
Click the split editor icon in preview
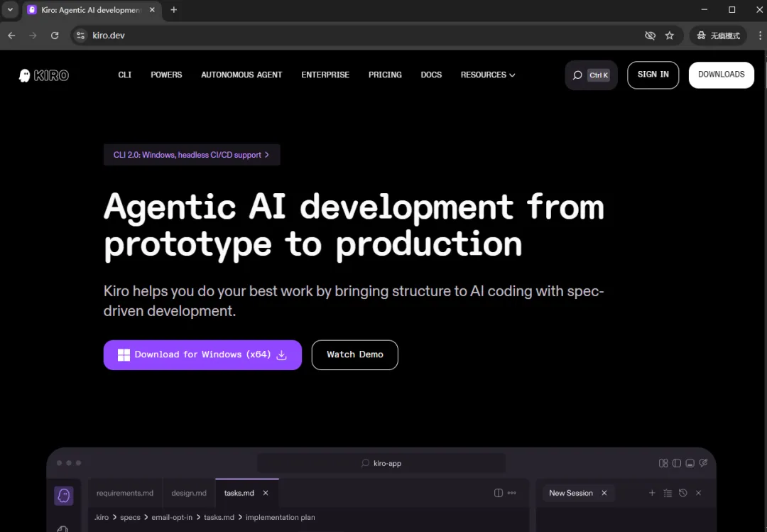coord(499,493)
